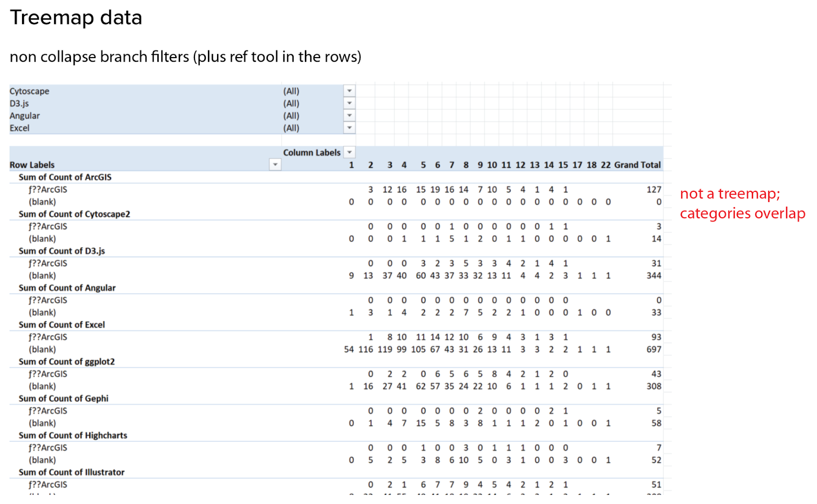Screen dimensions: 817x504
Task: Click the red 'not a treemap' annotation
Action: (x=742, y=203)
